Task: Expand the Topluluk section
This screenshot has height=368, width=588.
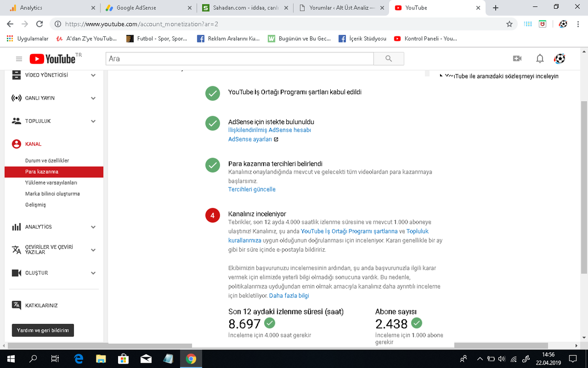Action: pyautogui.click(x=93, y=121)
